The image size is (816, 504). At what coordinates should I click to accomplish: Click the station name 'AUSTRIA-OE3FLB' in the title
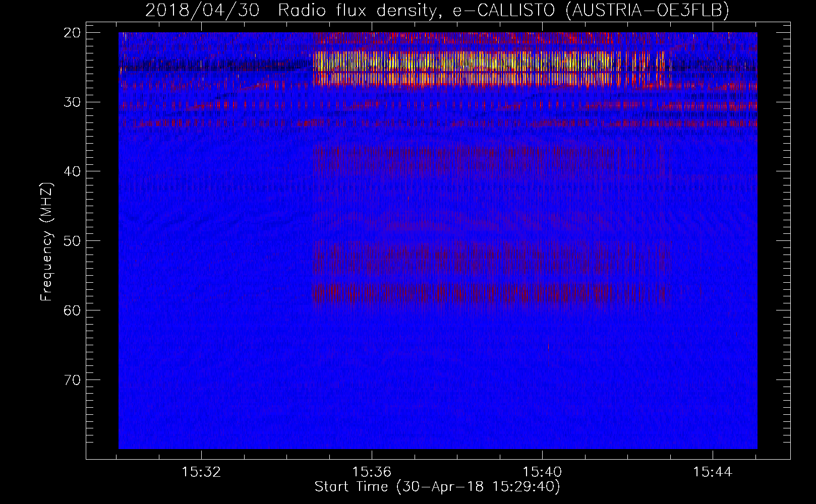pos(647,10)
